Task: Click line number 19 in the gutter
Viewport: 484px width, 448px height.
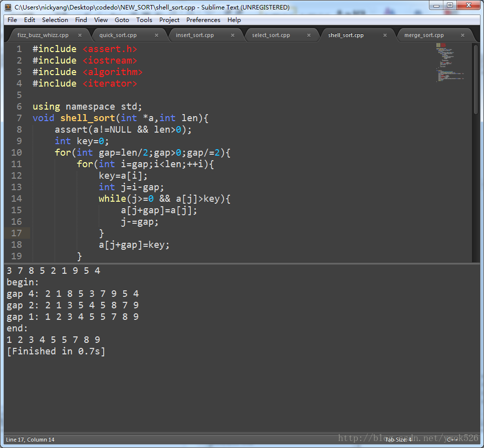Action: click(17, 256)
